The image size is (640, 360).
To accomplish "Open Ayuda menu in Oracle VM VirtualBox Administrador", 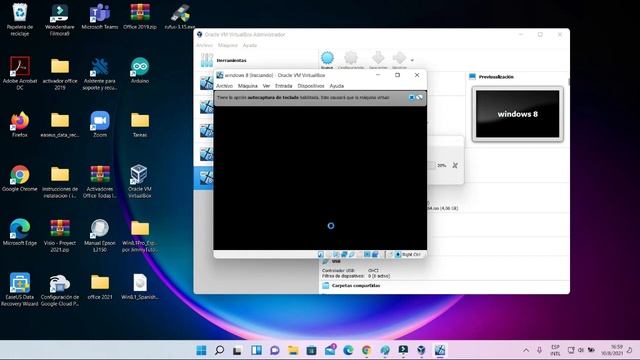I will [x=250, y=45].
